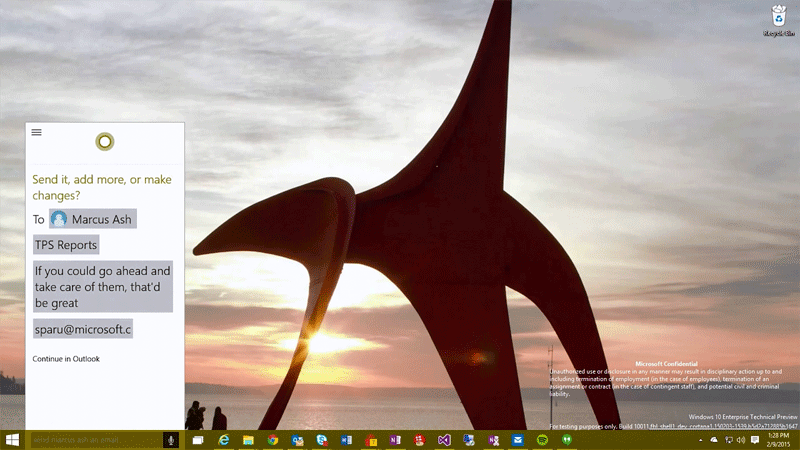
Task: Click the Cortana taskbar search box
Action: point(96,440)
